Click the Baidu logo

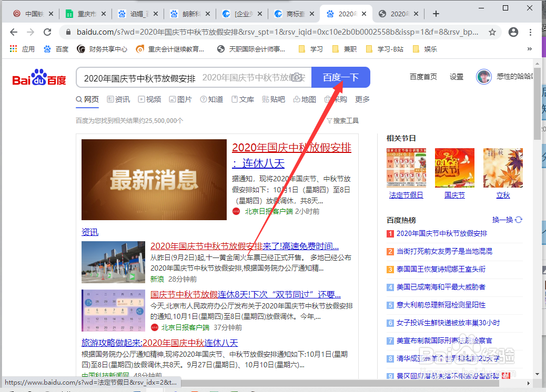[x=39, y=78]
